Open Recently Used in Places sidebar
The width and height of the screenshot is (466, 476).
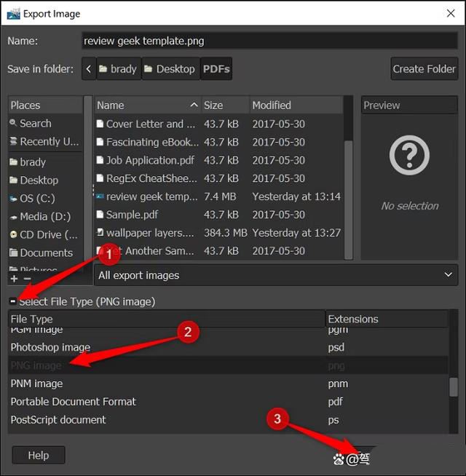click(x=44, y=142)
